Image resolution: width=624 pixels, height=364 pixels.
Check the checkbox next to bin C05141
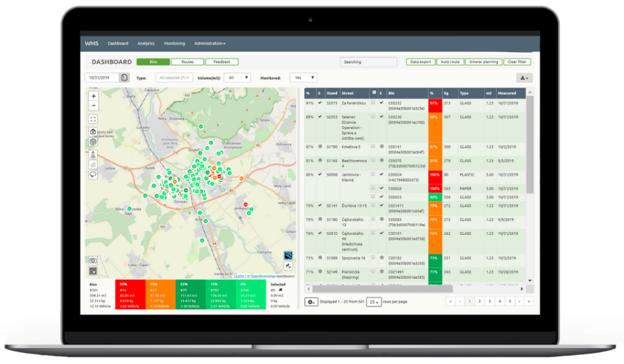coord(373,145)
